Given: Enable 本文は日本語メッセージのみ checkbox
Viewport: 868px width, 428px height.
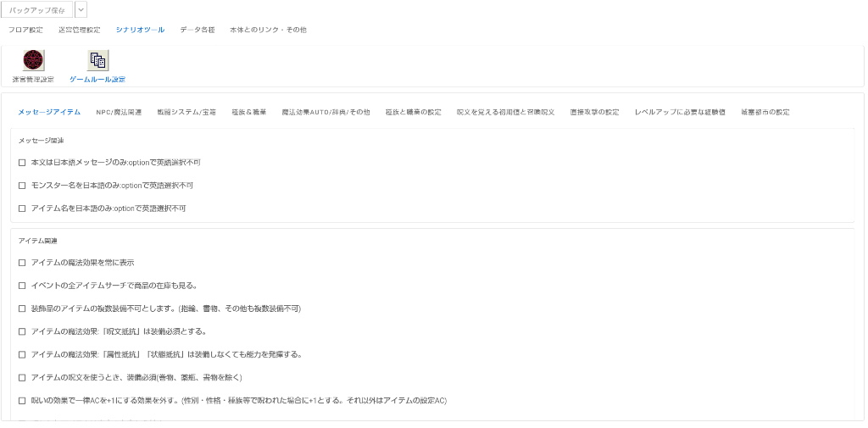Looking at the screenshot, I should 22,163.
